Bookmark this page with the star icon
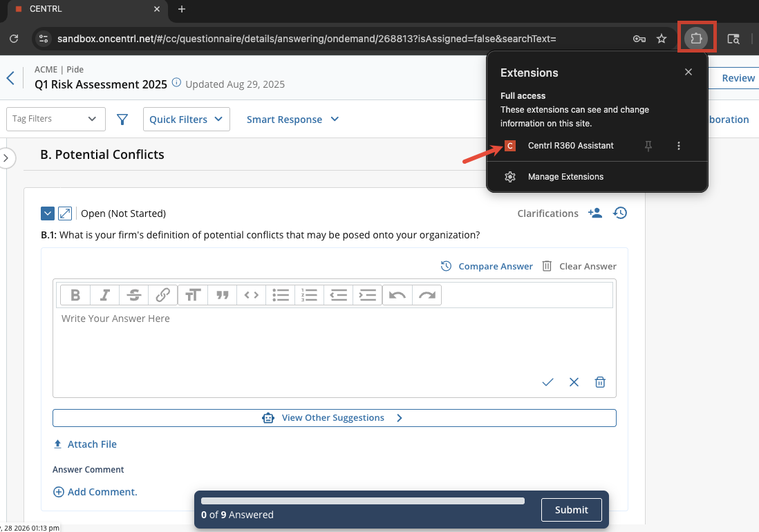Viewport: 759px width, 532px height. coord(662,39)
